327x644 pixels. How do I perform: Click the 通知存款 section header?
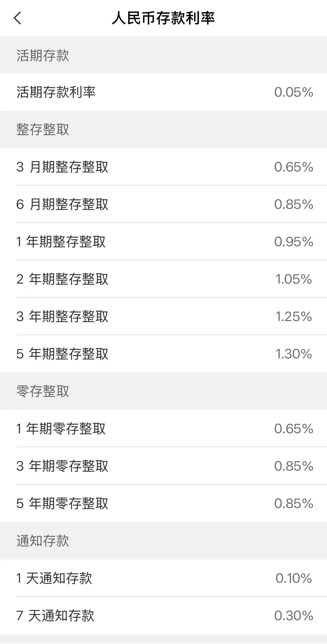43,541
